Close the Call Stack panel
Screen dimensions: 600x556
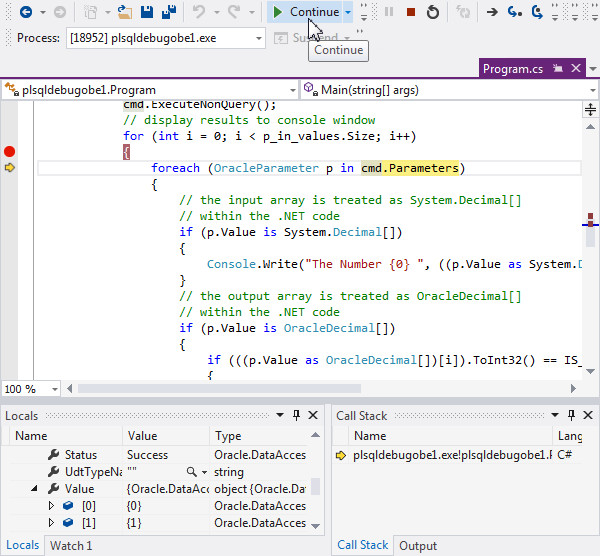pos(588,415)
